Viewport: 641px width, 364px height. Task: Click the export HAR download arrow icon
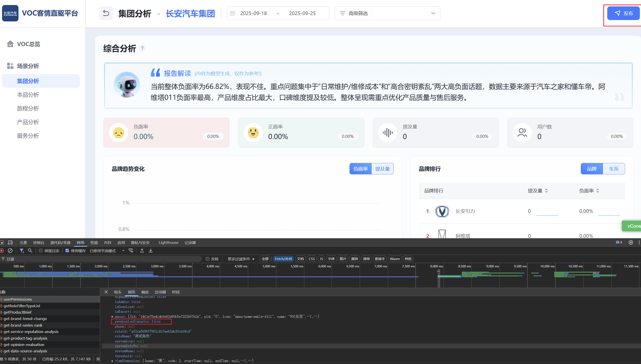pyautogui.click(x=151, y=250)
